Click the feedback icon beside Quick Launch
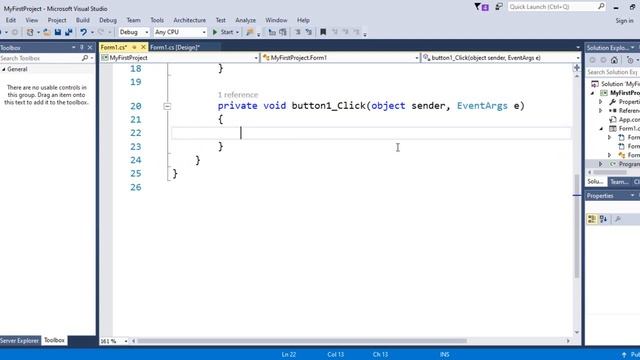This screenshot has width=640, height=360. tap(499, 7)
